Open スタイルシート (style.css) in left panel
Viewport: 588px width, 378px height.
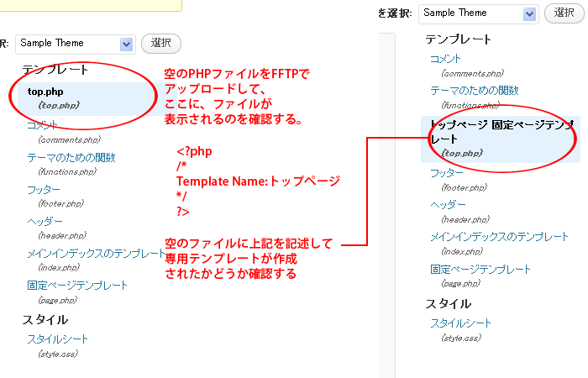(57, 339)
